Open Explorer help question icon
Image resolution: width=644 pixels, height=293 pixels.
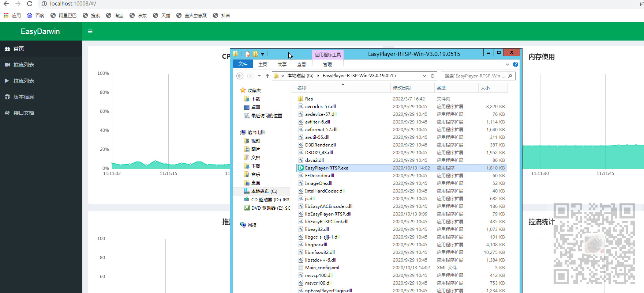click(516, 64)
